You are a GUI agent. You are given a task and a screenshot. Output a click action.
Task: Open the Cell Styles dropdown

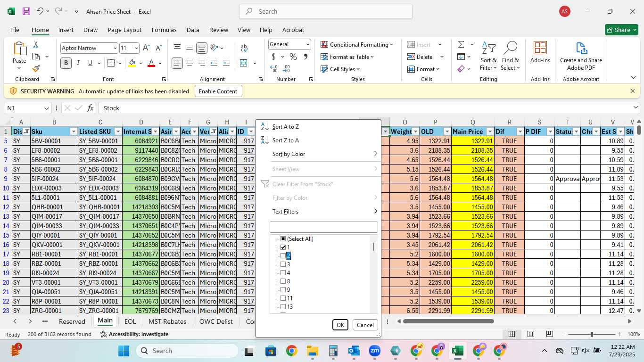click(341, 69)
